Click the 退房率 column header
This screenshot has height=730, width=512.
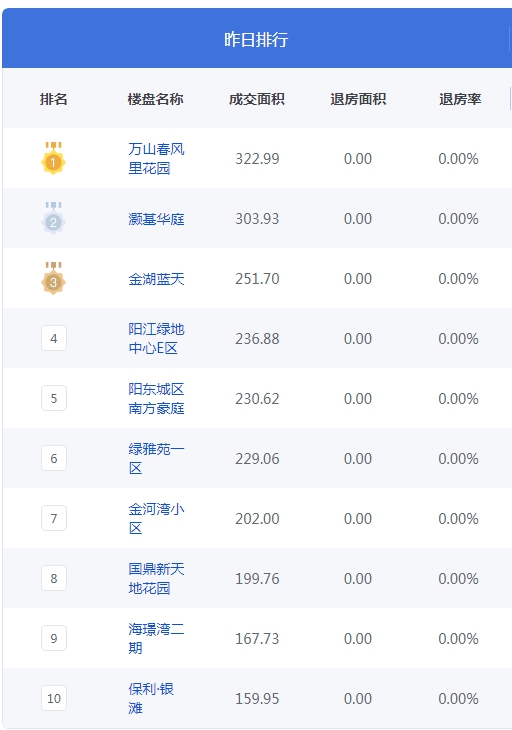[x=460, y=99]
